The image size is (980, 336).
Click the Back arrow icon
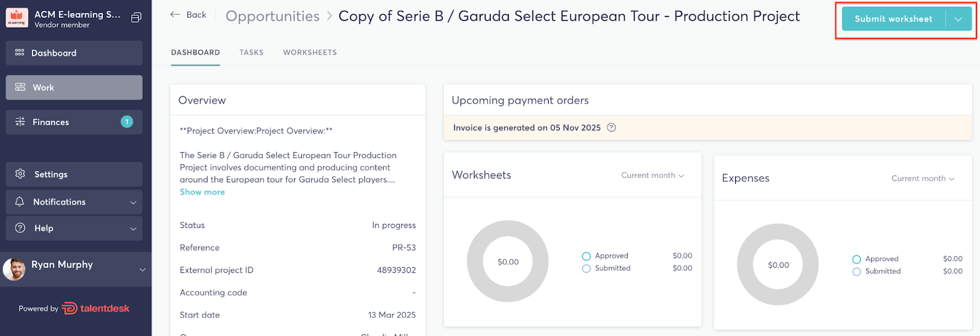[175, 15]
